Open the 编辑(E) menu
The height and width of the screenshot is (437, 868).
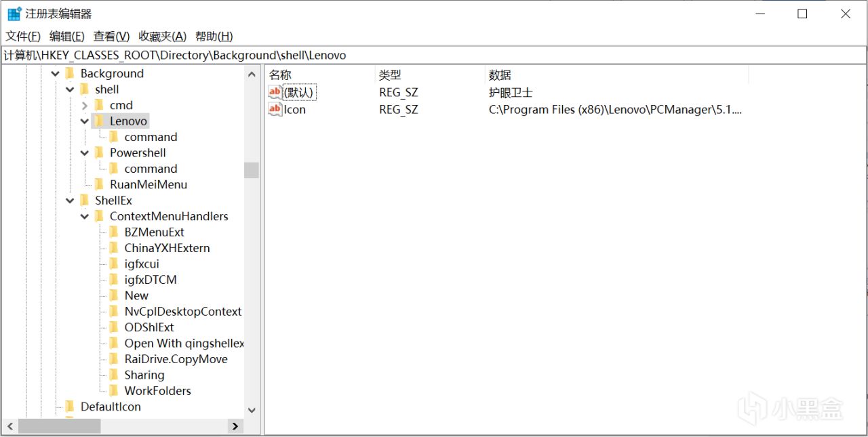(x=66, y=37)
